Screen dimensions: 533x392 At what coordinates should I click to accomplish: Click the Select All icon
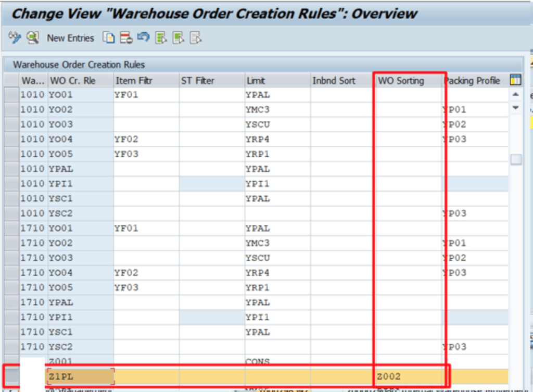pyautogui.click(x=161, y=37)
